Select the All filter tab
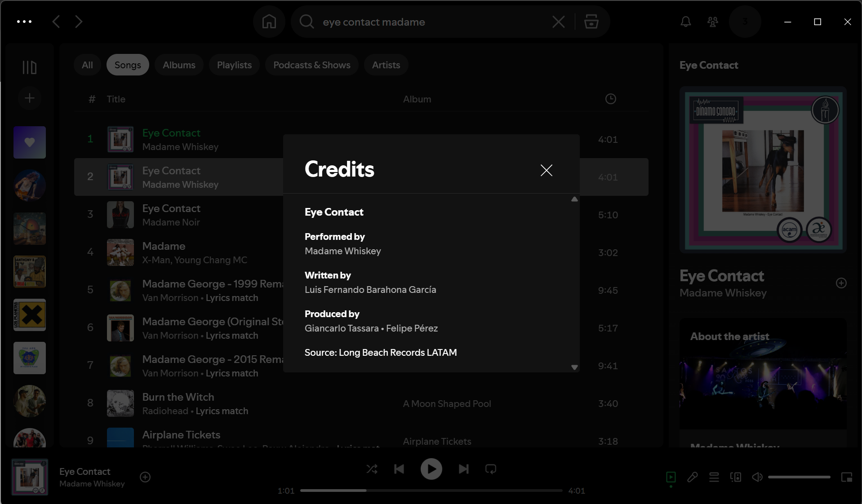862x504 pixels. coord(87,65)
